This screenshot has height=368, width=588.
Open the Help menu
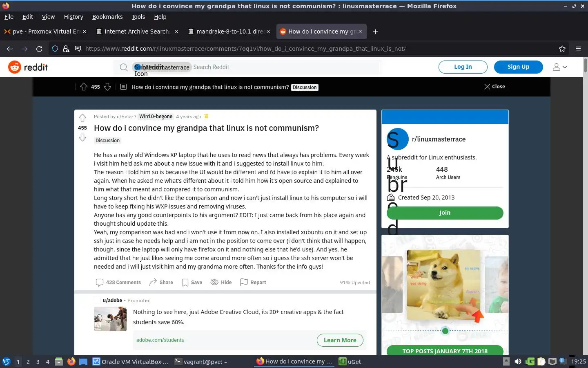[160, 17]
